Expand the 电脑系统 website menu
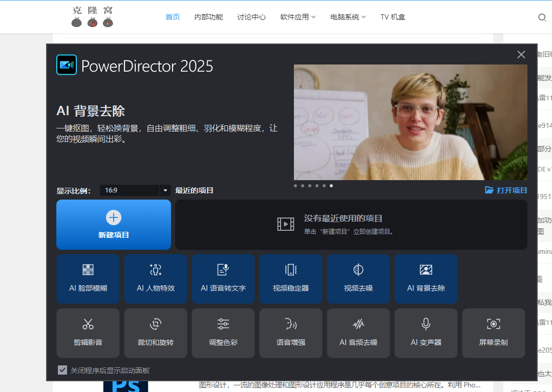This screenshot has height=392, width=552. click(x=348, y=17)
